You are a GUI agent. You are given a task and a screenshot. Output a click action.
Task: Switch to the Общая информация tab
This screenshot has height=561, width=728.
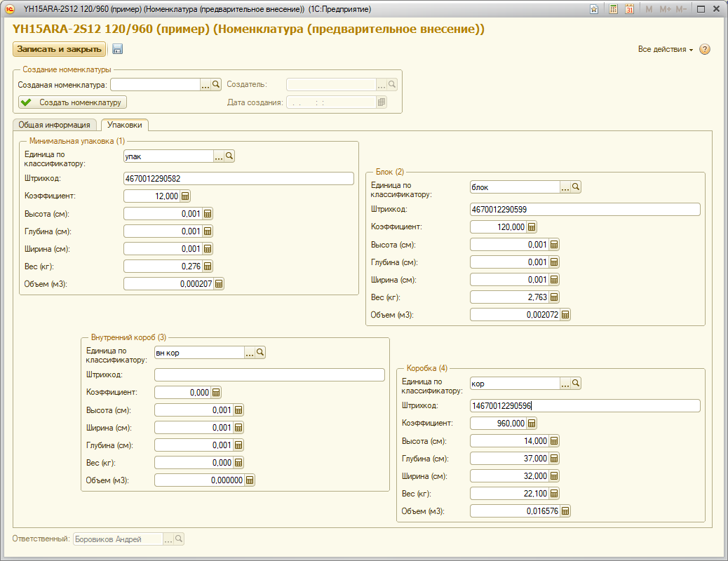pyautogui.click(x=54, y=125)
